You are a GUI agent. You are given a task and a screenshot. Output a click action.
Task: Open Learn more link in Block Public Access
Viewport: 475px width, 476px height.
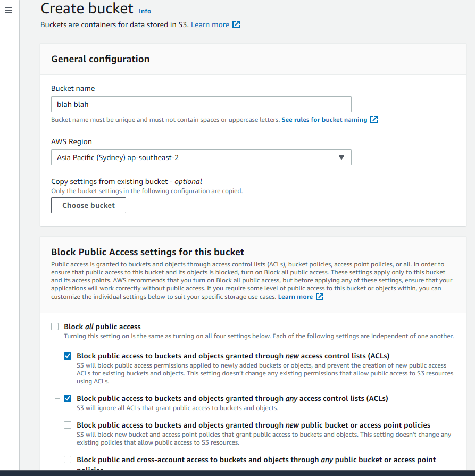point(295,297)
